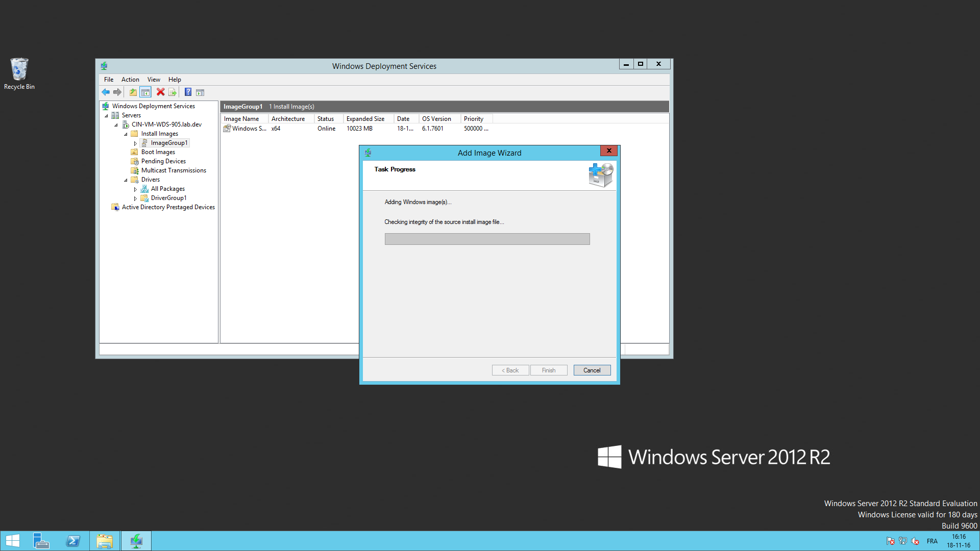Open the Start button on the taskbar
Image resolution: width=980 pixels, height=551 pixels.
pos(13,541)
